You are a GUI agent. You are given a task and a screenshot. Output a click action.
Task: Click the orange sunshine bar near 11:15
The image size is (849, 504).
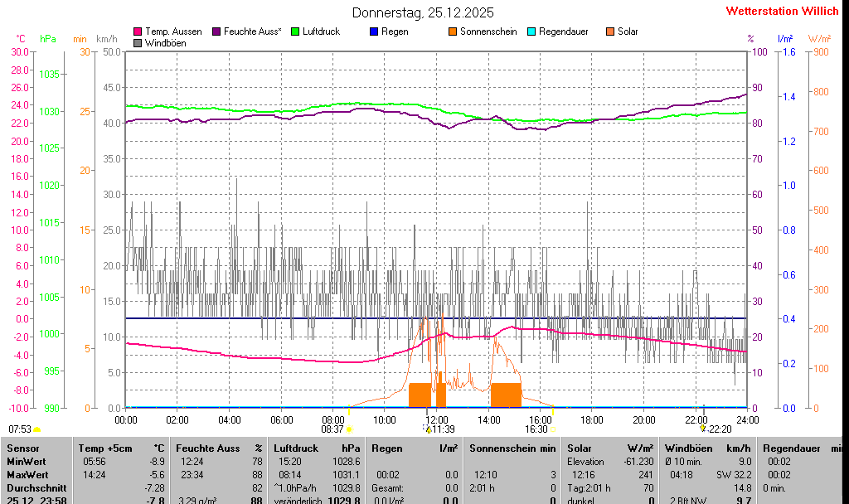[x=420, y=395]
